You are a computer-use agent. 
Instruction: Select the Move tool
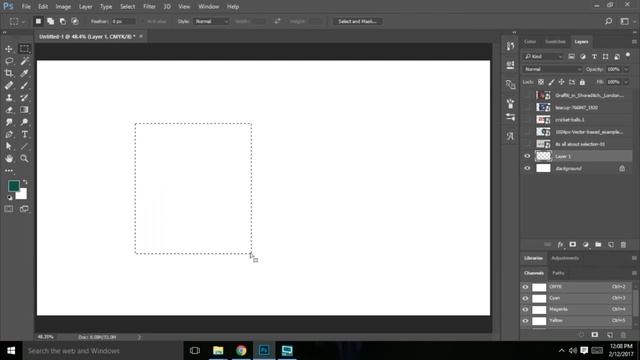click(9, 49)
